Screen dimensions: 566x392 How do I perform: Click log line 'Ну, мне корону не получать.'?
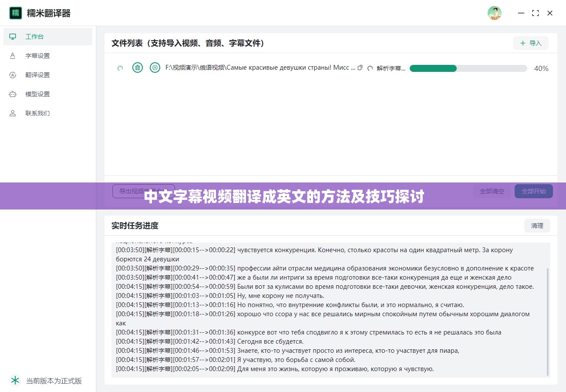pyautogui.click(x=220, y=296)
